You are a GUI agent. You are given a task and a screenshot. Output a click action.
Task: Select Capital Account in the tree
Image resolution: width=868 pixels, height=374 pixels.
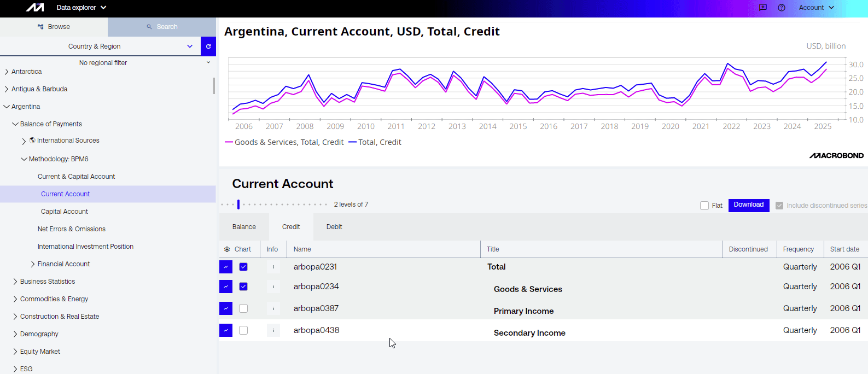pos(65,212)
